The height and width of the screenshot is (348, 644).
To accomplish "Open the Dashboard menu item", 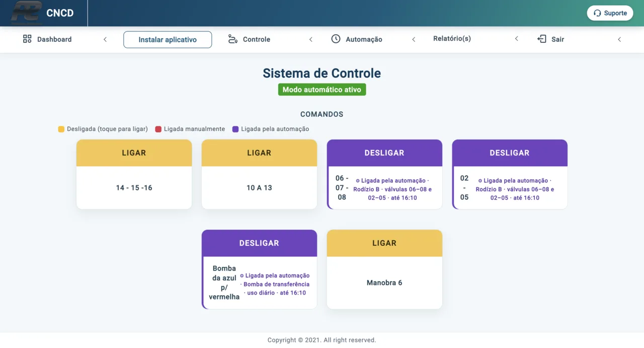I will (54, 39).
